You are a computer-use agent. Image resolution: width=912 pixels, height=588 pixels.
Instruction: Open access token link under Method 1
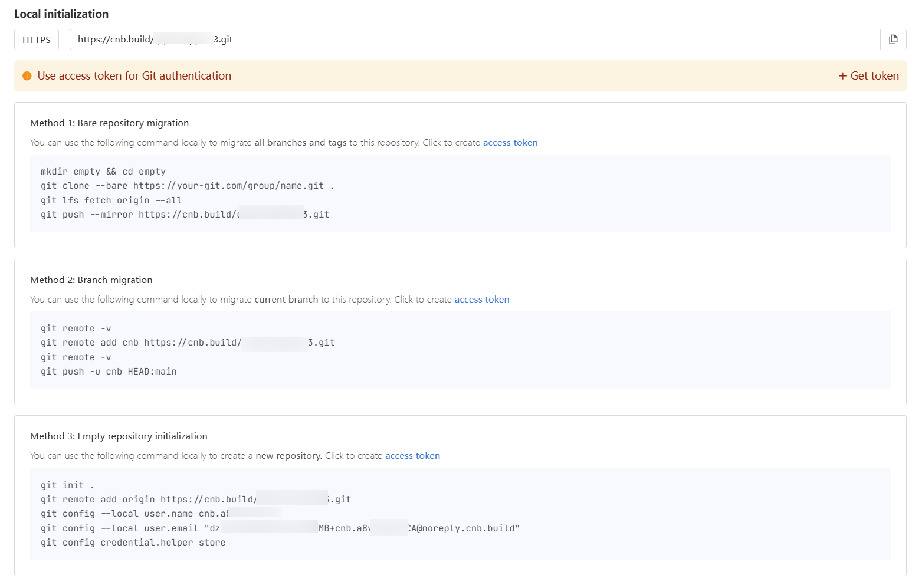click(x=510, y=143)
